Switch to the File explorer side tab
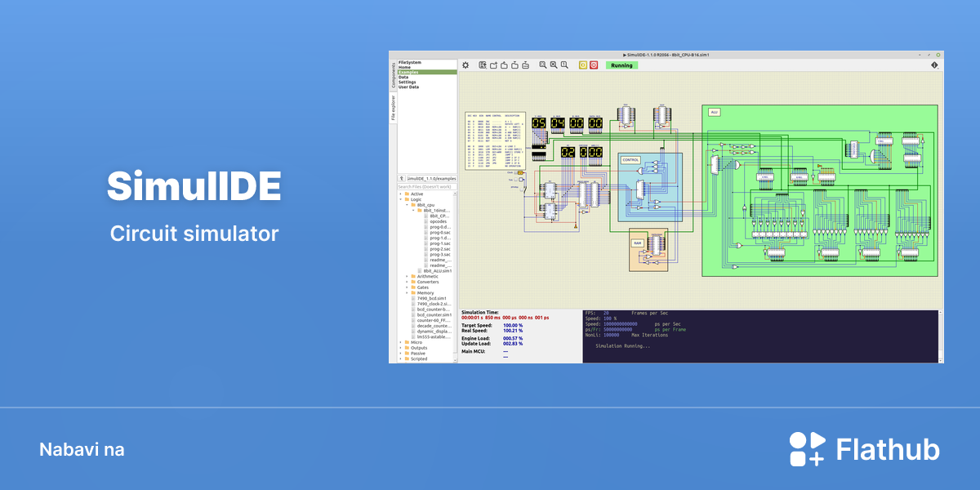 [393, 107]
